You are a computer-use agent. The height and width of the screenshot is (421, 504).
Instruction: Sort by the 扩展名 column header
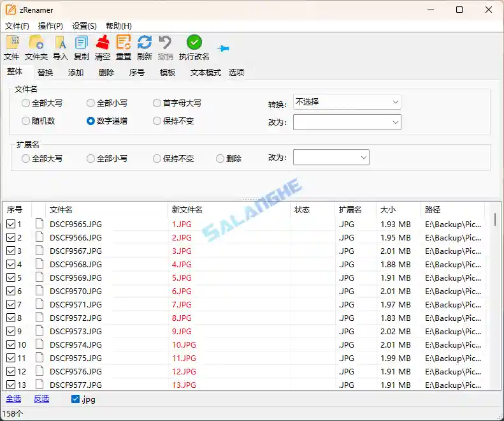[x=355, y=210]
